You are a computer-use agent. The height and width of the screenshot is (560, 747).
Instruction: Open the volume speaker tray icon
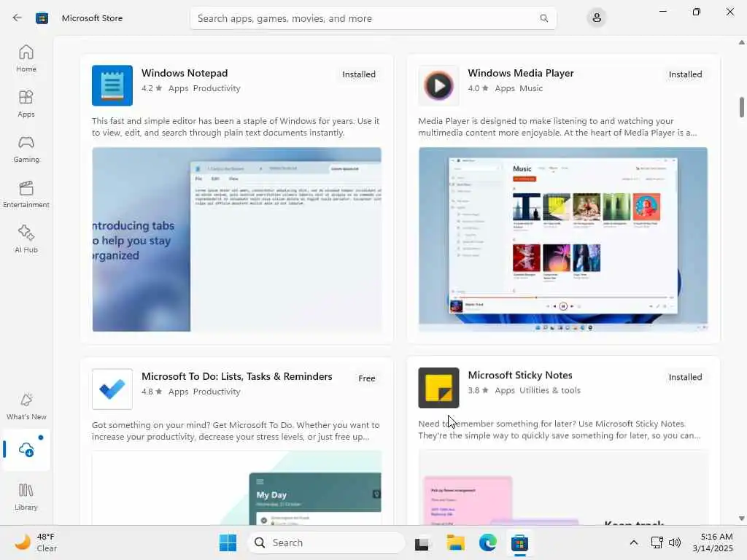[x=675, y=542]
